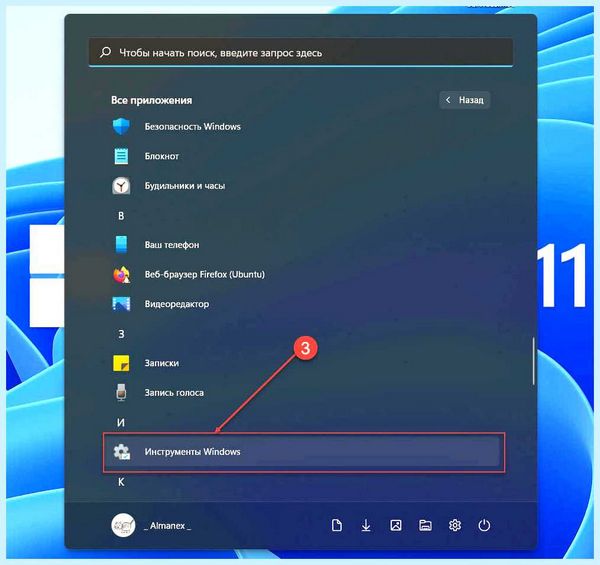Open the Запись голоса microphone icon

point(121,392)
